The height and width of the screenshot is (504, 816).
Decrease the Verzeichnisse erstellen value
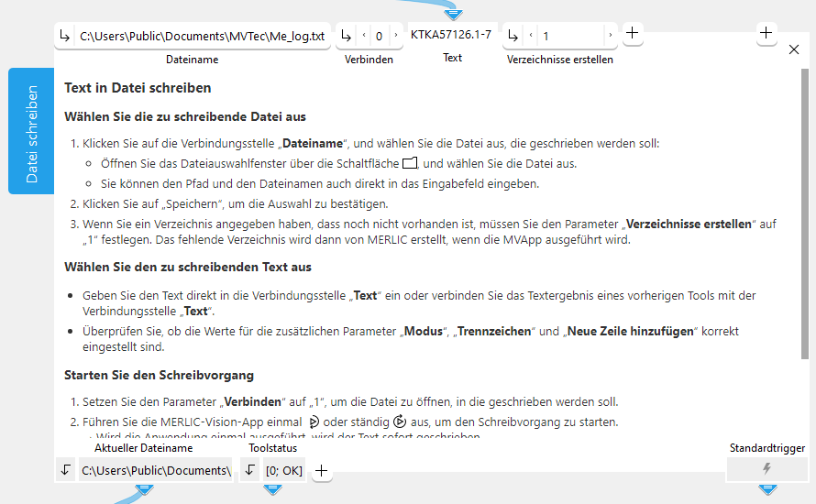click(530, 37)
